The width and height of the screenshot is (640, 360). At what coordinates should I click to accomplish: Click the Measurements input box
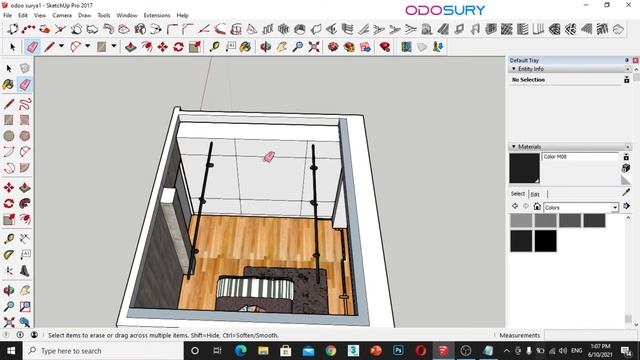coord(592,336)
